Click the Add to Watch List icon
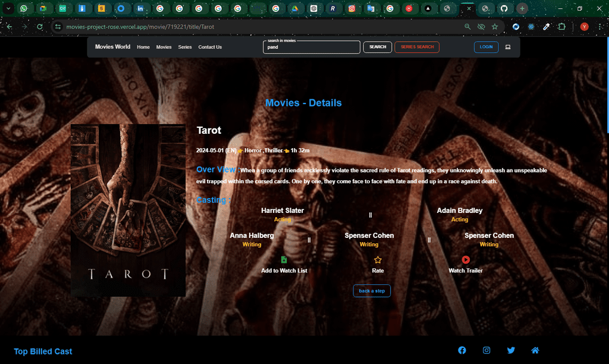Screen dimensions: 609x364 point(284,259)
